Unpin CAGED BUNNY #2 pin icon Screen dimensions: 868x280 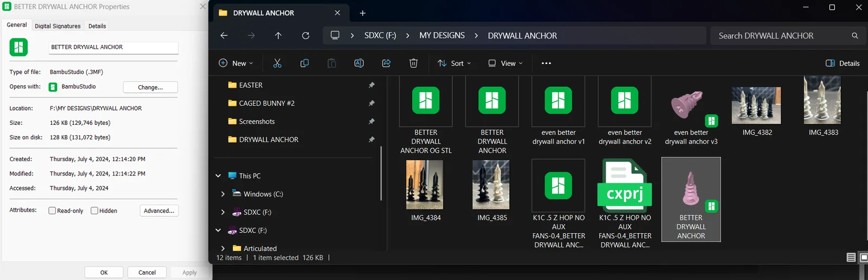point(372,103)
